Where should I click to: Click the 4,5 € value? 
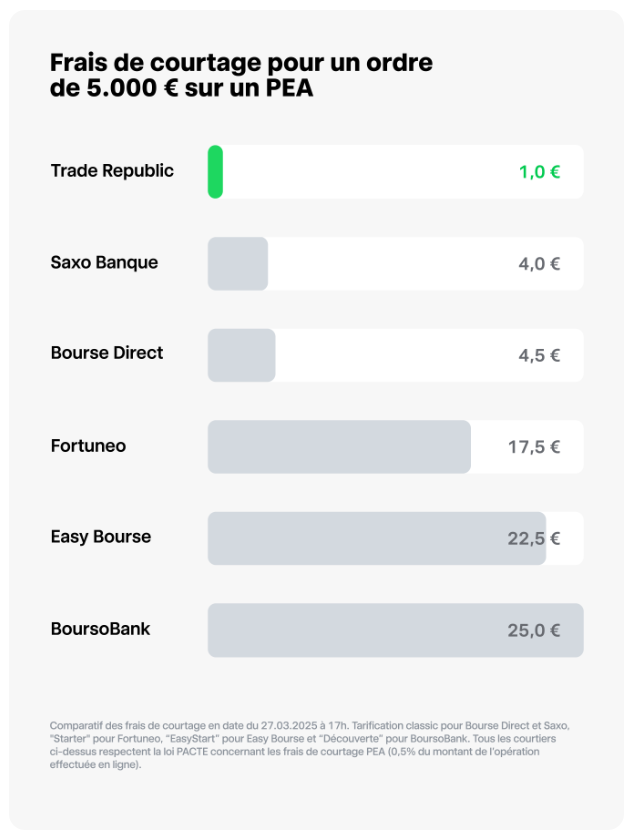539,356
